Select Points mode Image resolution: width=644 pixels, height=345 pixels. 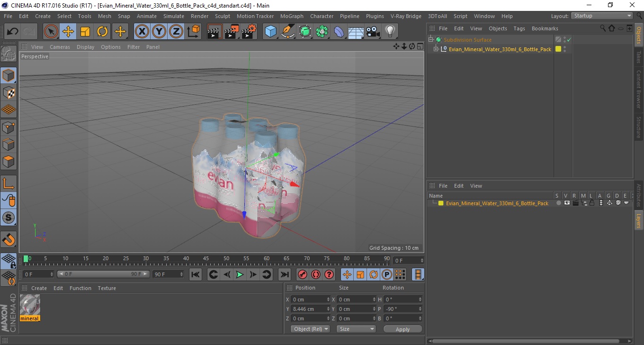click(x=9, y=127)
